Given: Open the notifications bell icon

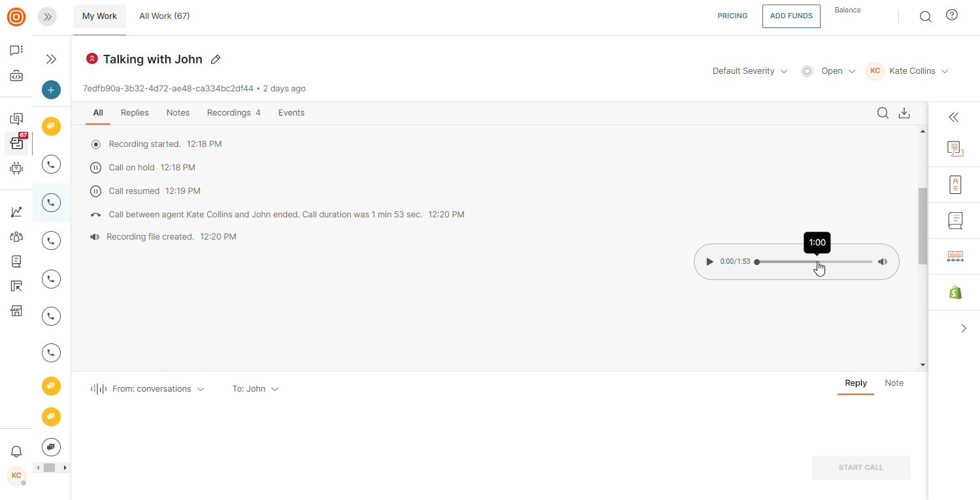Looking at the screenshot, I should (x=16, y=452).
